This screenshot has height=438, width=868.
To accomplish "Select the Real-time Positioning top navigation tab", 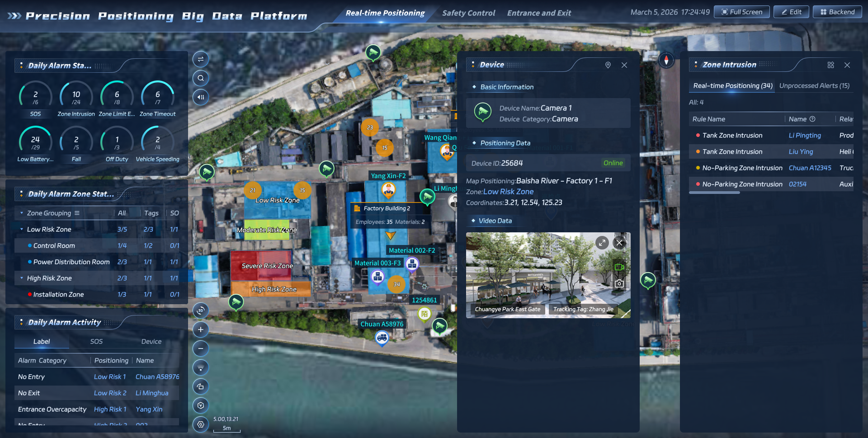I will (385, 13).
